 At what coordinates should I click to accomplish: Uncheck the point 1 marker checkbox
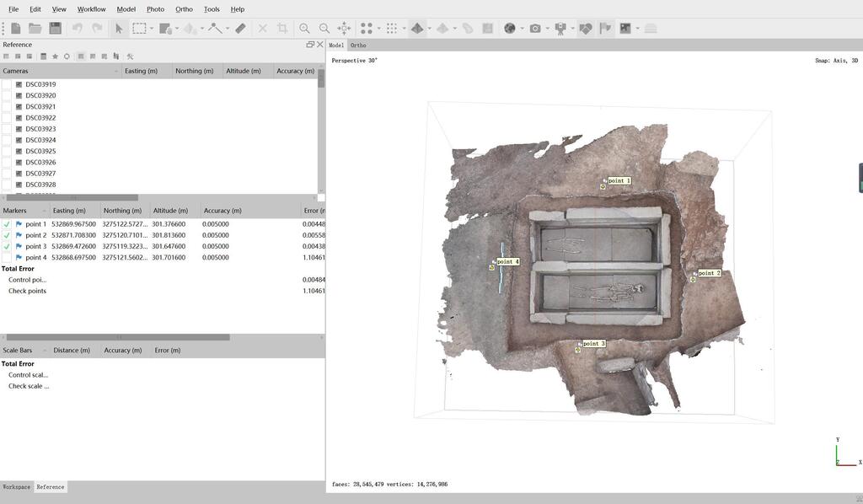point(7,224)
